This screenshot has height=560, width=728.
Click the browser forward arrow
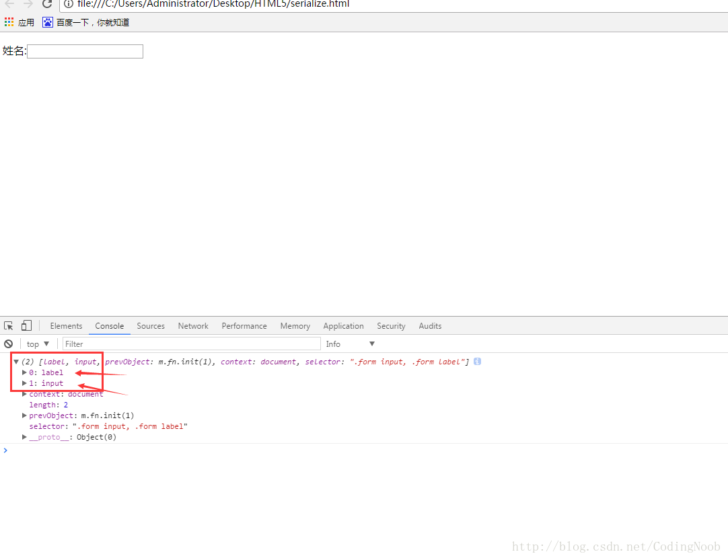(28, 4)
